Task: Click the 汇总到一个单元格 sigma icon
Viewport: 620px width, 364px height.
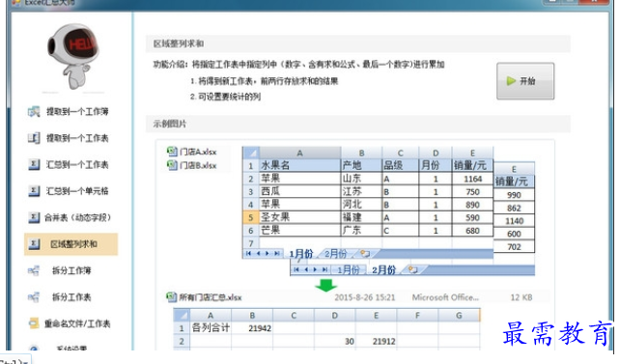Action: tap(34, 191)
